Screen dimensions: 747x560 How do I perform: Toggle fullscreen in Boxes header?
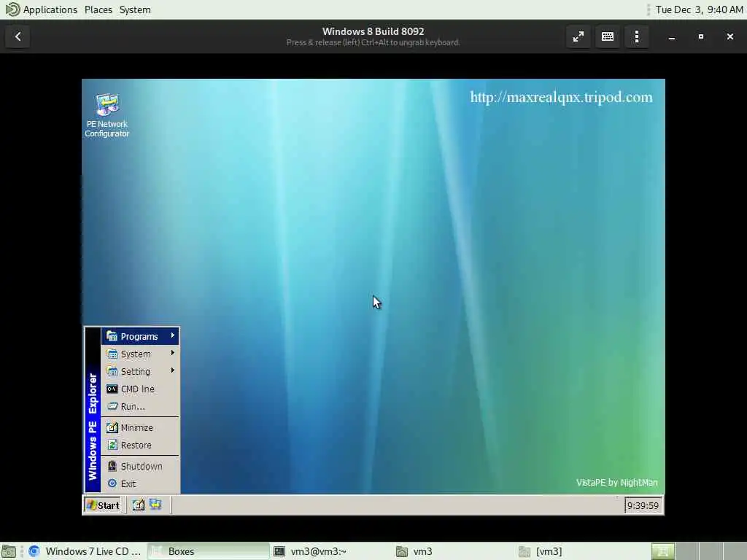[x=578, y=36]
